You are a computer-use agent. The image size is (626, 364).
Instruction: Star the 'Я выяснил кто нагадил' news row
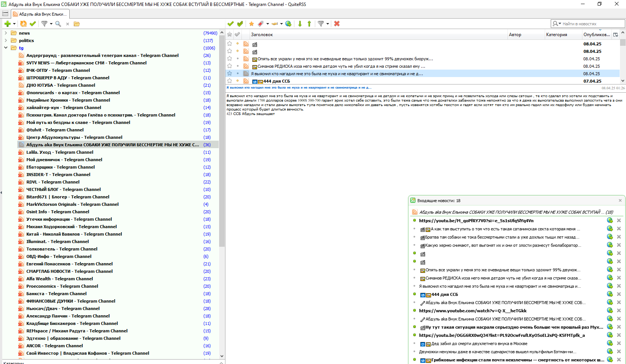(230, 73)
